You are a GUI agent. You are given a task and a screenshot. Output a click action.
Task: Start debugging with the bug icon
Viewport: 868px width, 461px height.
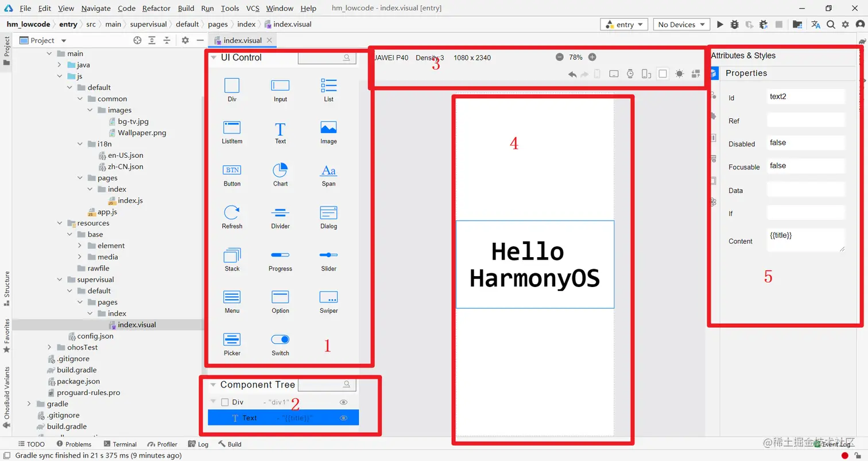point(734,25)
